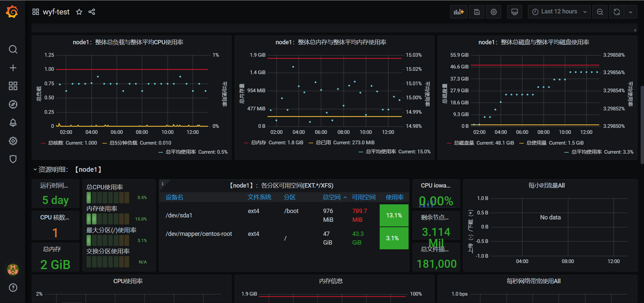Click the 13.1% usage cell for /dev/sda1
The image size is (644, 303).
(394, 215)
